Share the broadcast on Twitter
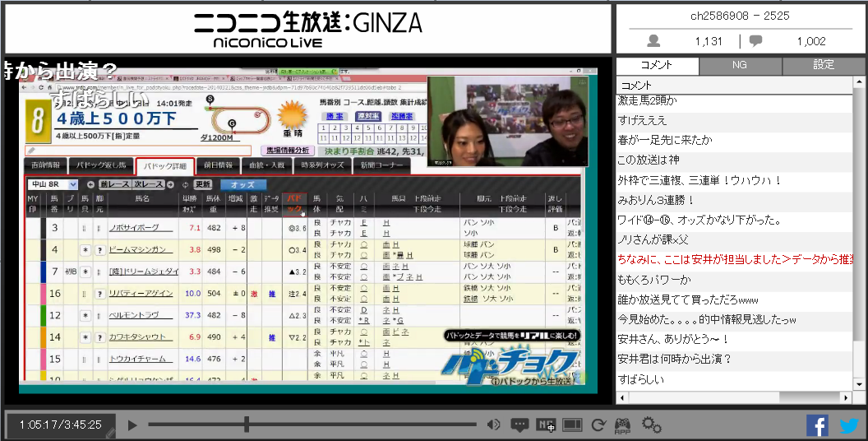Viewport: 868px width, 441px height. coord(849,425)
